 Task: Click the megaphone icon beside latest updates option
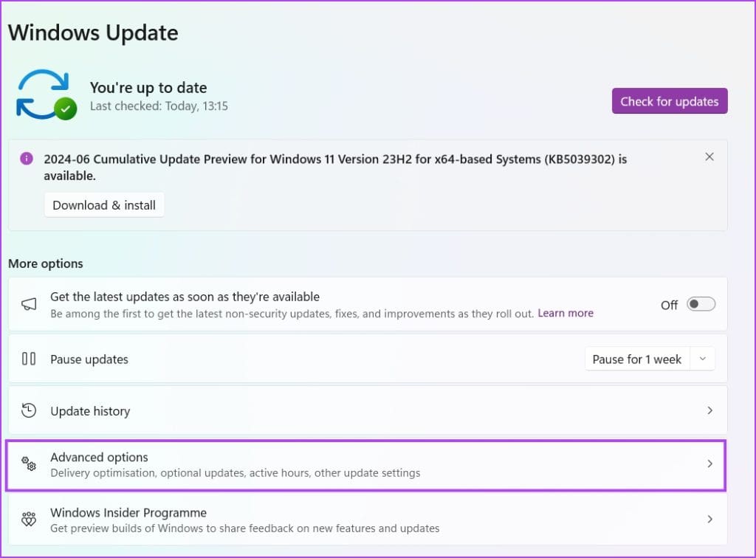click(x=28, y=303)
